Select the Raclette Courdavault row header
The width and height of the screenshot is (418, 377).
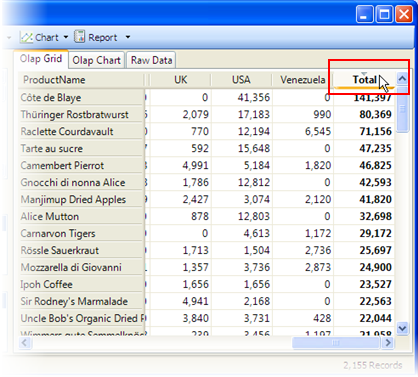coord(81,132)
